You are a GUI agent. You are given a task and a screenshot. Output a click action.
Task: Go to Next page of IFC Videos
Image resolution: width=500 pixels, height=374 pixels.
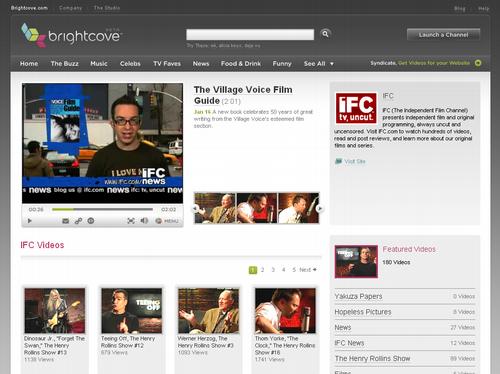(x=308, y=270)
